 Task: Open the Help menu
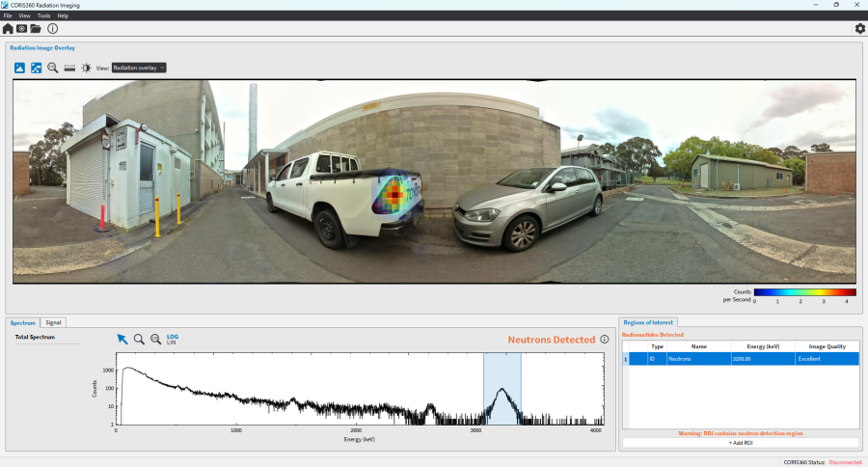[63, 15]
